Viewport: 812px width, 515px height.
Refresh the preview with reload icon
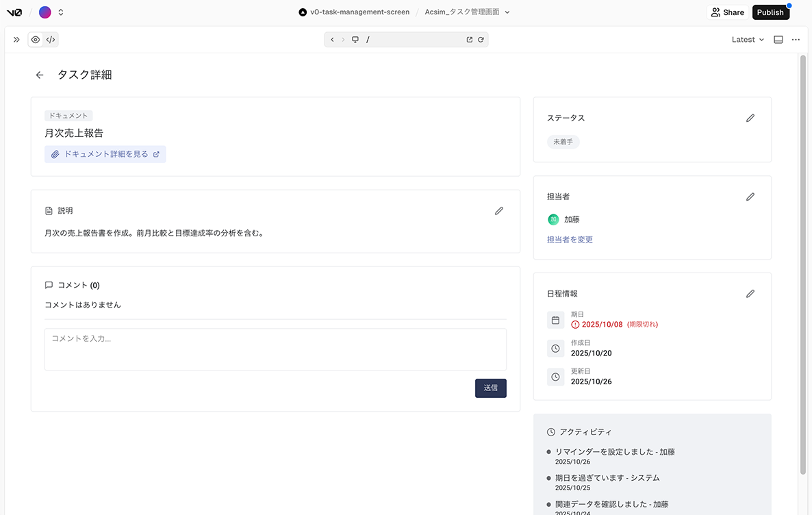(481, 40)
